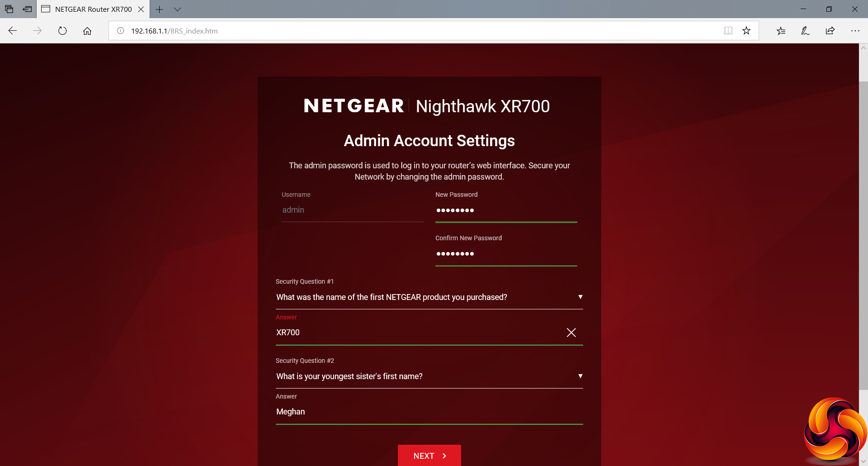Image resolution: width=868 pixels, height=466 pixels.
Task: Clear the XR700 answer field
Action: click(x=571, y=333)
